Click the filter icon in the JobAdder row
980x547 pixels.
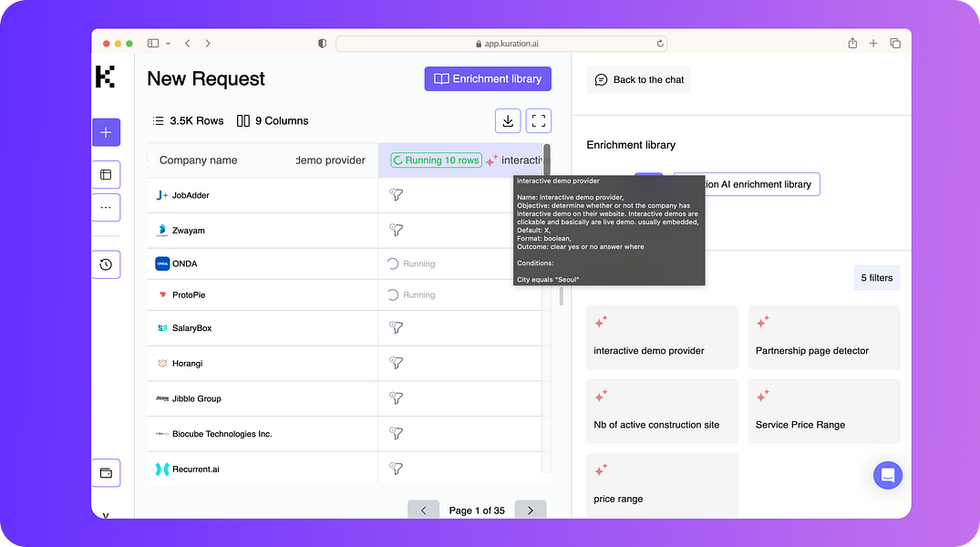pos(396,195)
